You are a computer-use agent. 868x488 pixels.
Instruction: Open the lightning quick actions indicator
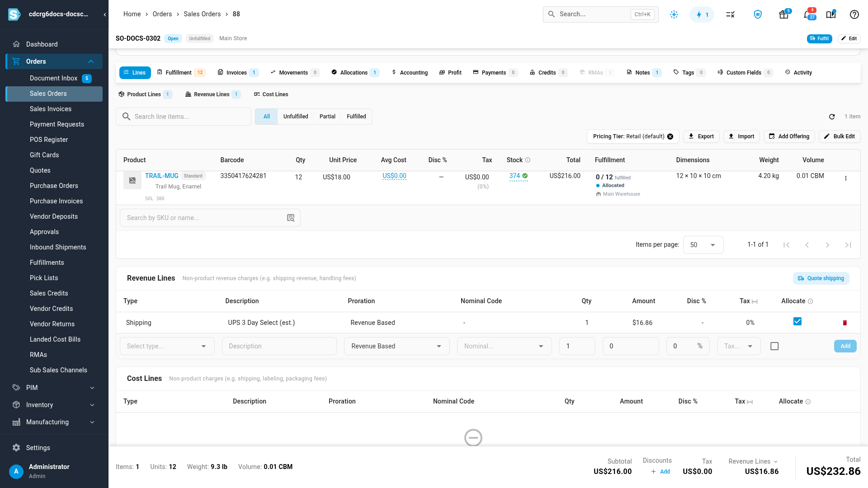click(x=702, y=14)
